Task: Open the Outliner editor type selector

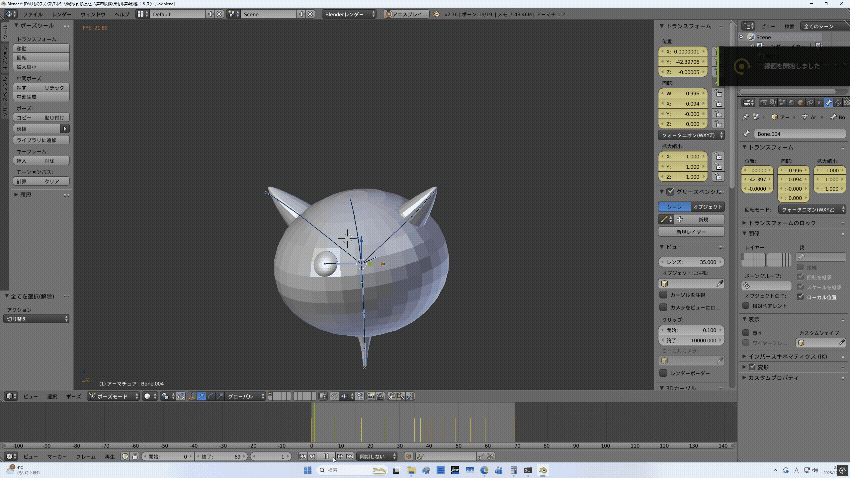Action: point(748,25)
